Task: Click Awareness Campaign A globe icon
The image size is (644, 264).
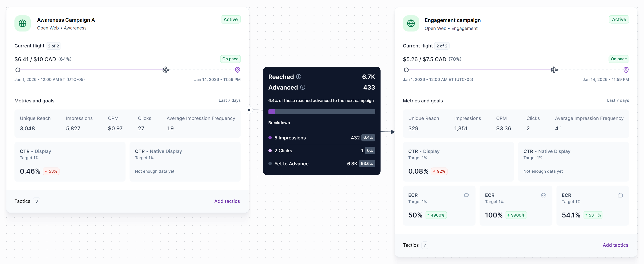Action: coord(22,23)
